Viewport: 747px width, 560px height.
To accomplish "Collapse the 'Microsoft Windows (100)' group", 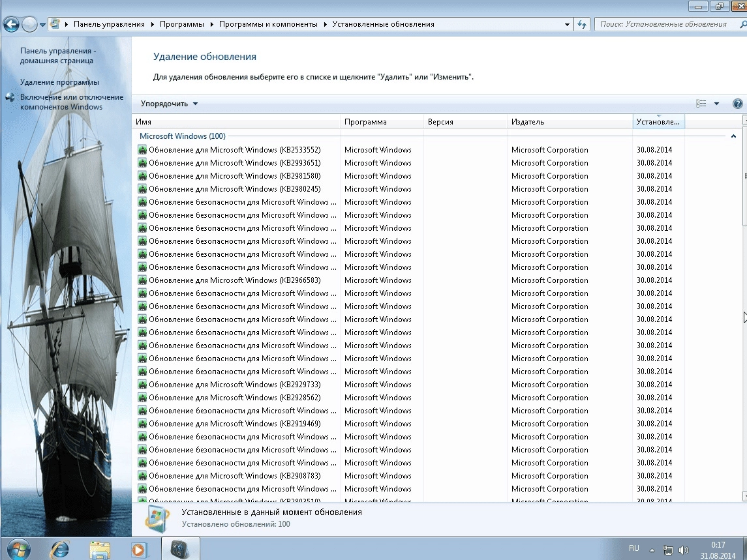I will 733,136.
